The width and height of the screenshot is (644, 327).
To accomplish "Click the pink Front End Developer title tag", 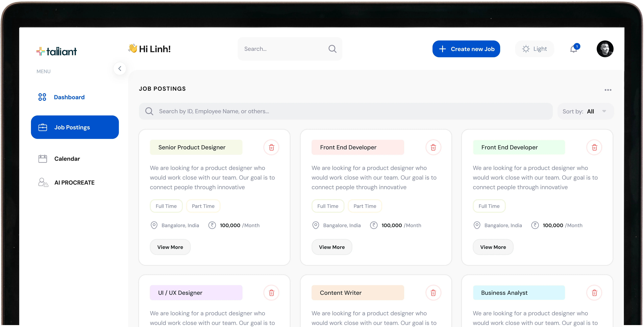I will [x=358, y=147].
